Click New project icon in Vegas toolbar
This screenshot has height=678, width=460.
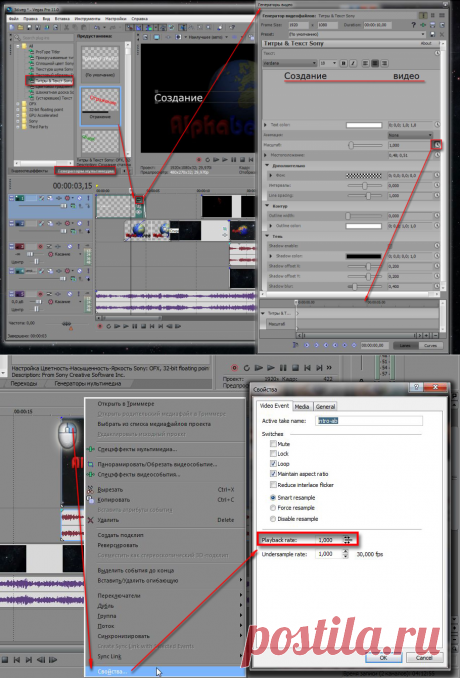click(12, 27)
